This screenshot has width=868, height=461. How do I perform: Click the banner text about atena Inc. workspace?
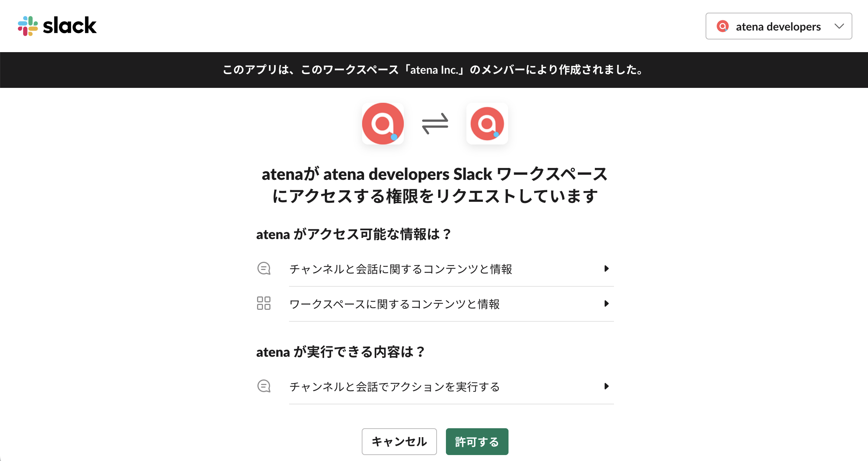coord(434,70)
